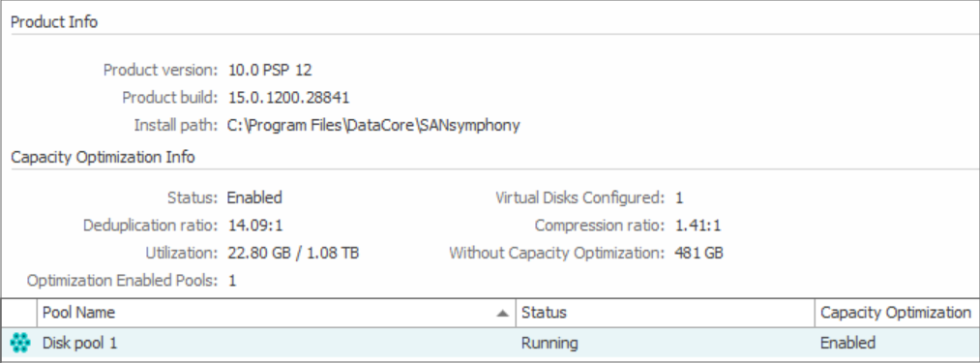The image size is (980, 363).
Task: Click the Virtual Disks Configured value
Action: [679, 197]
